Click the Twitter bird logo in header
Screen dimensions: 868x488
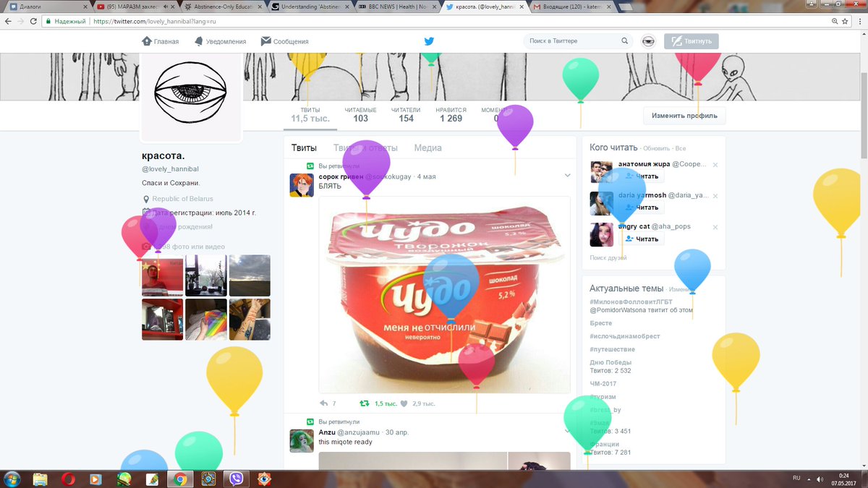[429, 41]
